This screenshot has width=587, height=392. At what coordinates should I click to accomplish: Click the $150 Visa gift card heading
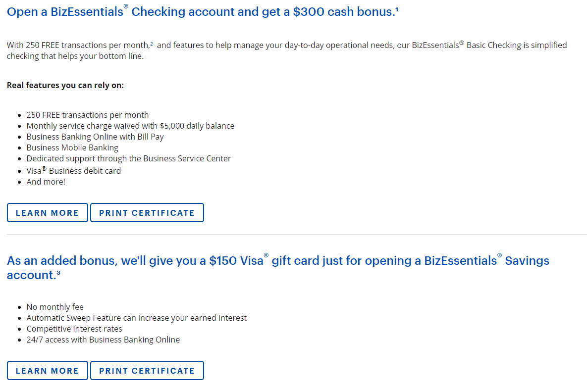278,267
